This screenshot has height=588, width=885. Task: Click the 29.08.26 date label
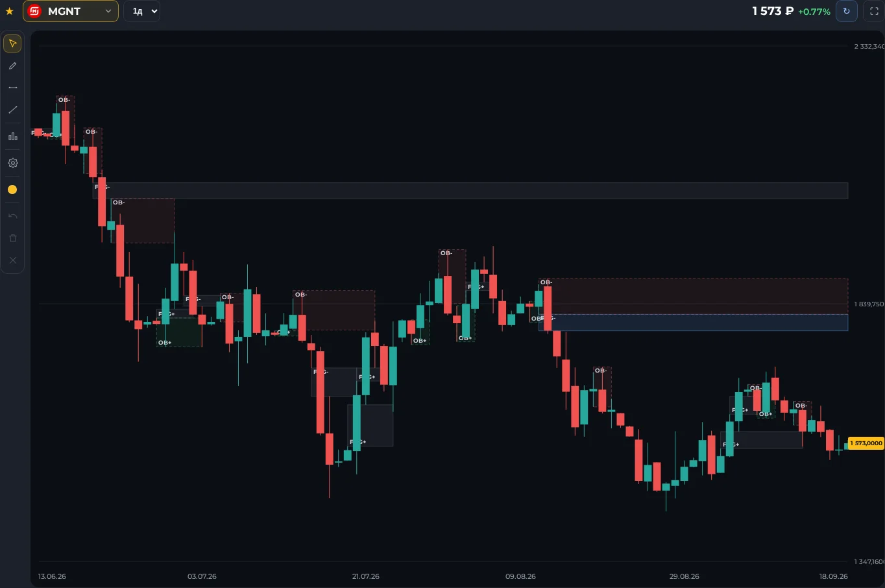685,576
